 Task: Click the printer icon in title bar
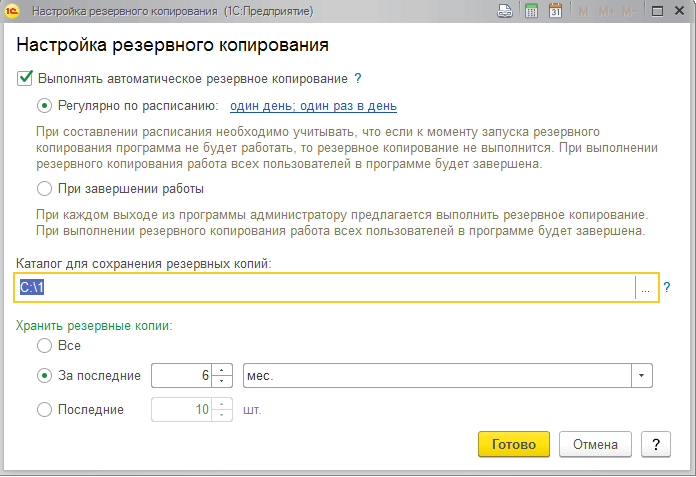(x=505, y=11)
